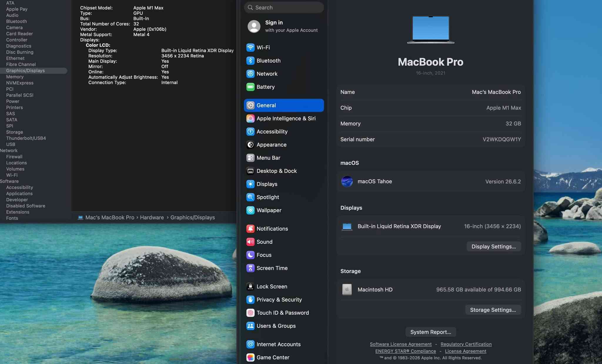Click the Privacy & Security hand icon

[x=250, y=299]
